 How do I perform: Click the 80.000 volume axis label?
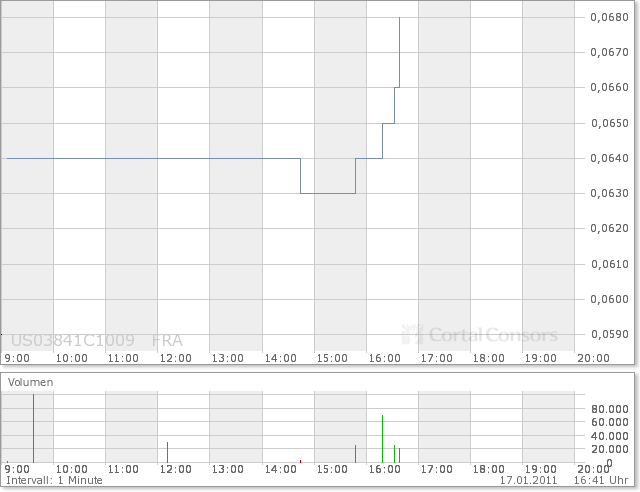coord(610,409)
